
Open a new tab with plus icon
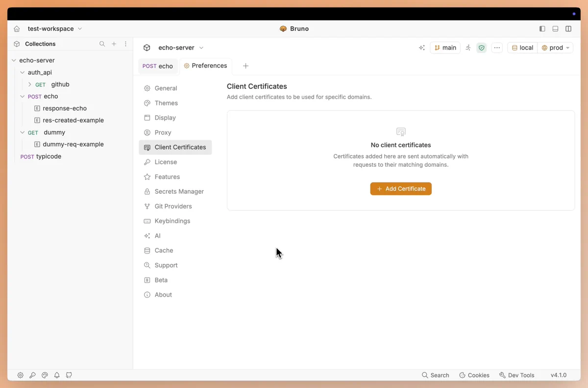246,66
